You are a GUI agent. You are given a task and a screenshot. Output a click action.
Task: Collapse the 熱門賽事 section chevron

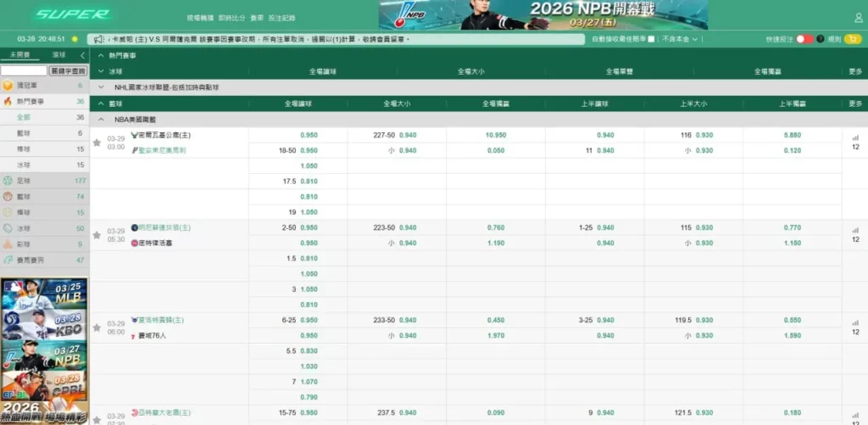click(101, 55)
